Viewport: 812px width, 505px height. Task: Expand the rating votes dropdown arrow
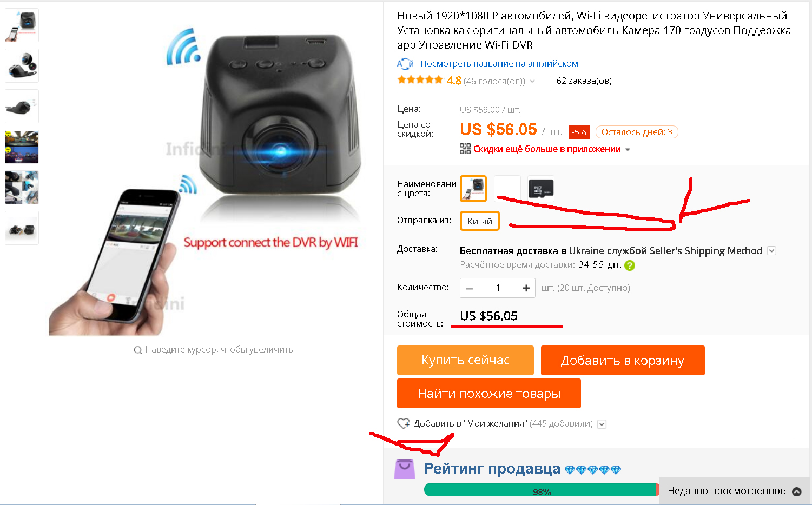532,81
